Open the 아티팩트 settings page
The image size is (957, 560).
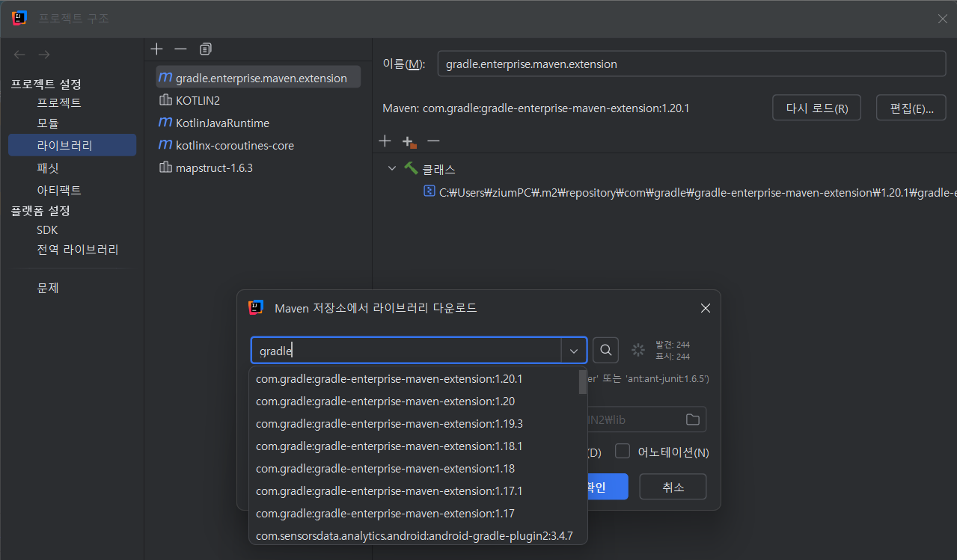[59, 190]
